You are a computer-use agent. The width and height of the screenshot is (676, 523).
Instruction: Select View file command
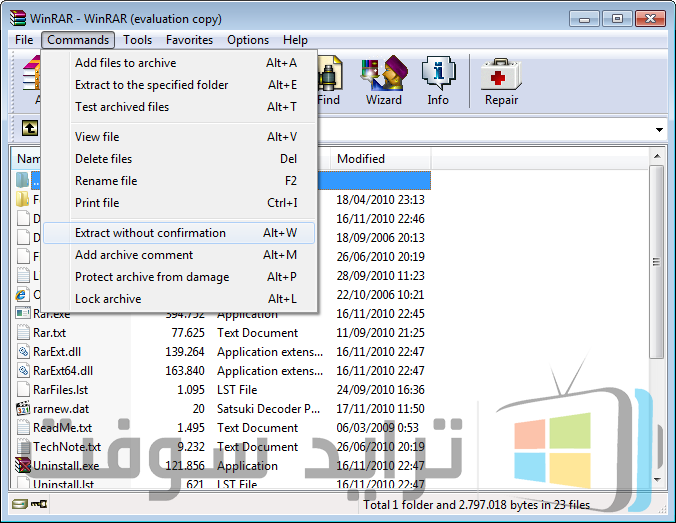(179, 137)
